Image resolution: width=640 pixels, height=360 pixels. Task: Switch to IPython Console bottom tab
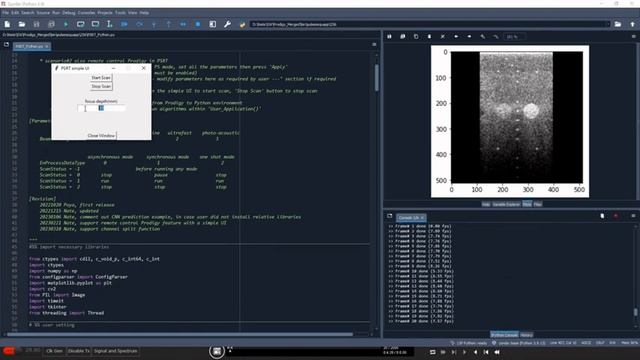(x=504, y=335)
